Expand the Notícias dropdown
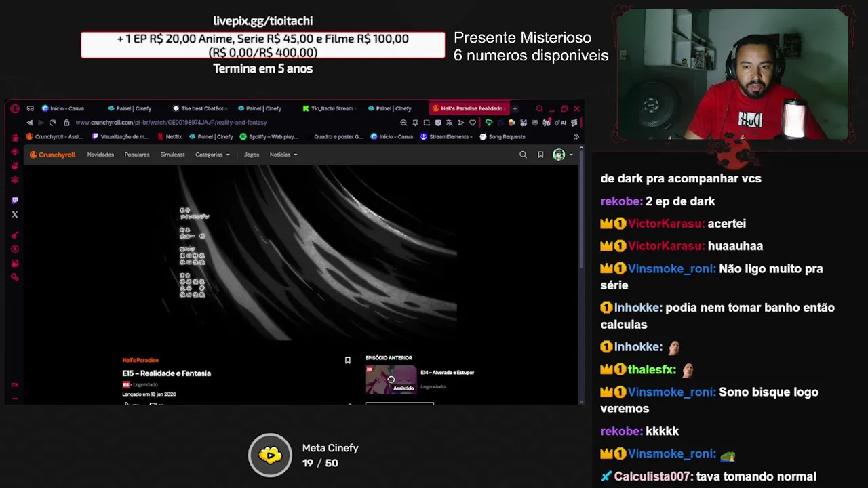Image resolution: width=868 pixels, height=488 pixels. [x=283, y=155]
